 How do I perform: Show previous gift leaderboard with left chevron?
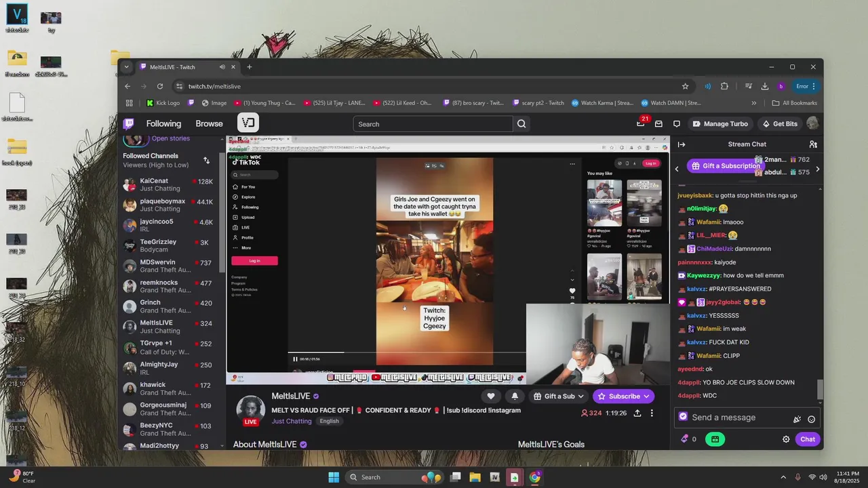(676, 169)
